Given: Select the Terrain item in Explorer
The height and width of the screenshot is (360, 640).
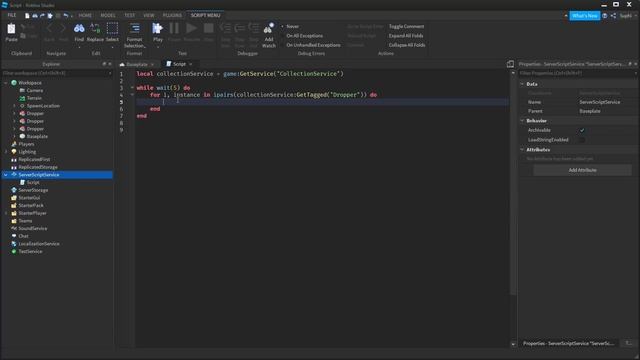Looking at the screenshot, I should (34, 98).
